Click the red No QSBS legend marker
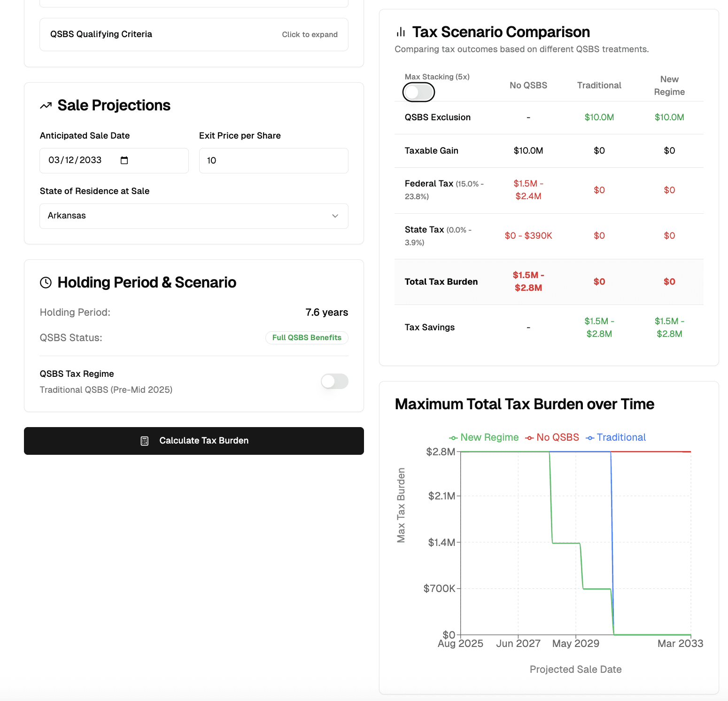 (529, 438)
